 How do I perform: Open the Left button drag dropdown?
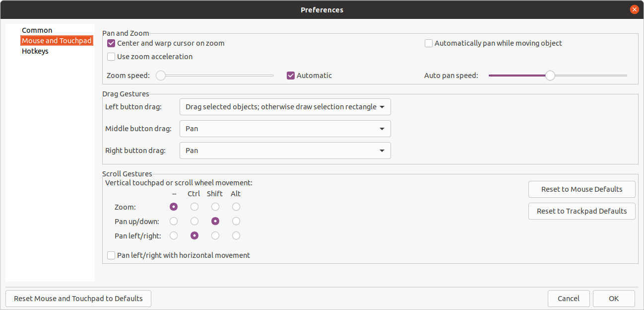pos(285,107)
